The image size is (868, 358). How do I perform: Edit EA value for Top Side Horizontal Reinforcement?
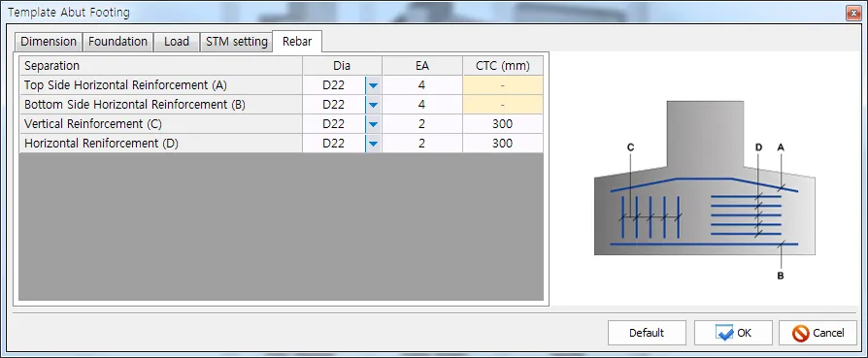422,85
